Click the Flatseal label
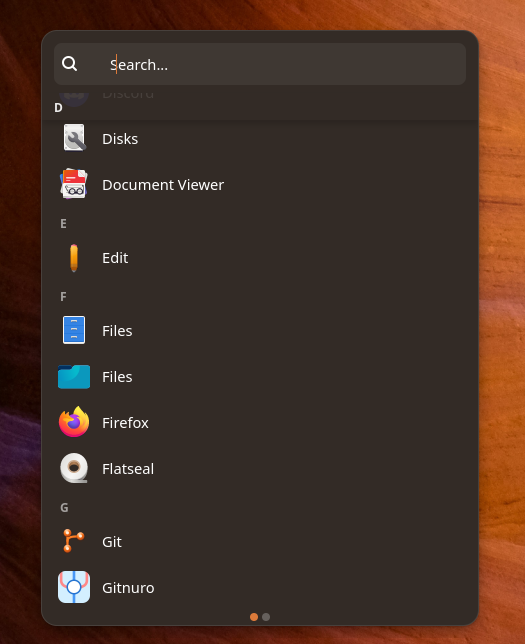This screenshot has height=644, width=525. click(x=128, y=469)
